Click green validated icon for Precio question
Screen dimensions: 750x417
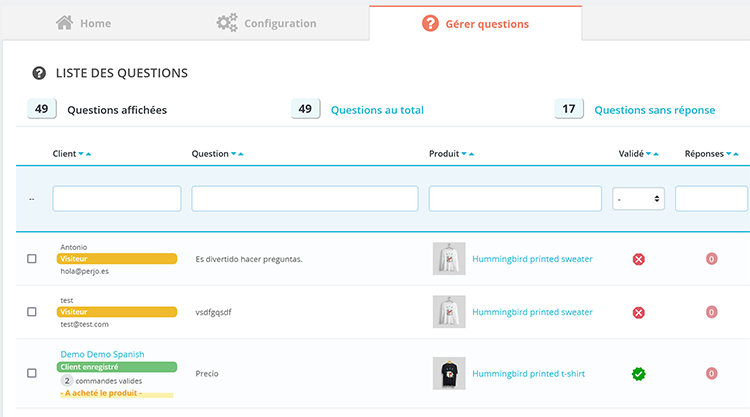point(639,374)
